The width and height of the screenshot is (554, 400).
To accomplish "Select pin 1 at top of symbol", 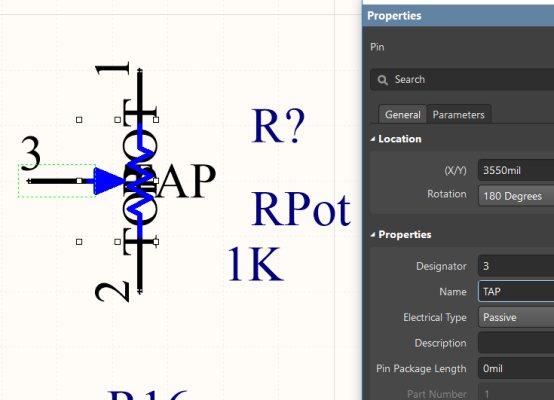I will click(140, 95).
